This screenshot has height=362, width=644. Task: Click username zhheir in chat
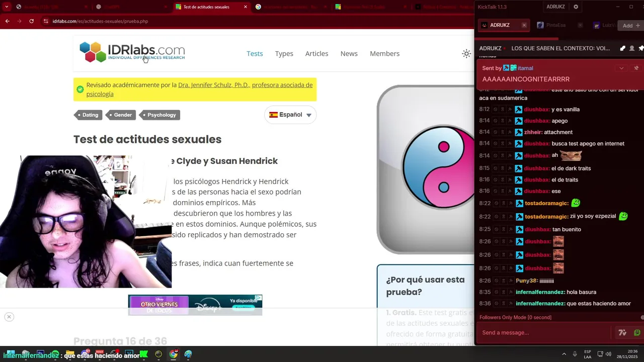tap(533, 132)
